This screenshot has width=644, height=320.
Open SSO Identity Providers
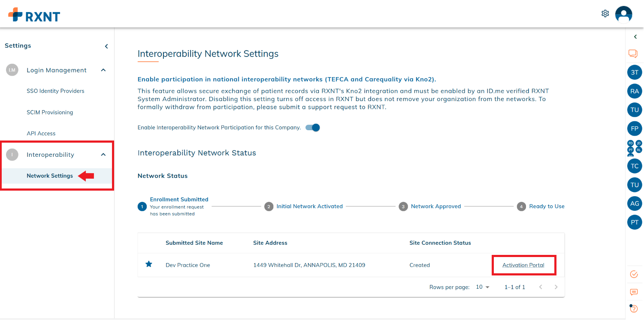coord(55,91)
